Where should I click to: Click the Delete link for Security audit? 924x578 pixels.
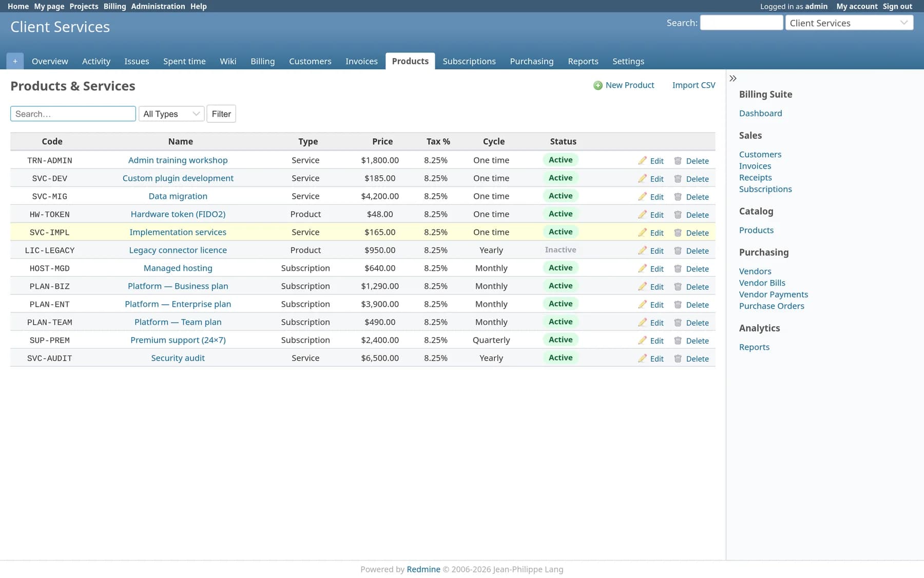coord(697,359)
